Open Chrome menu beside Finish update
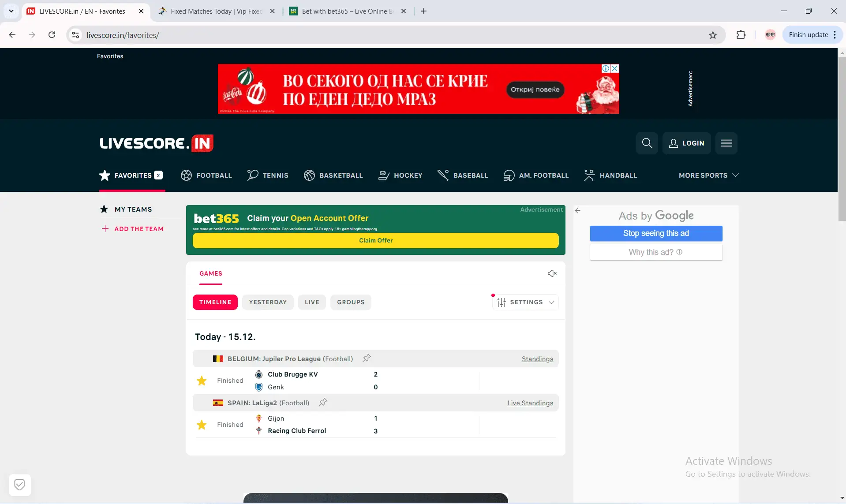 [x=835, y=35]
